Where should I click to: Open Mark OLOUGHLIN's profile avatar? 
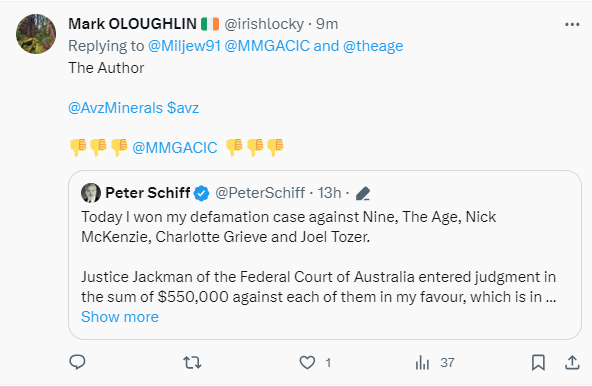tap(36, 34)
